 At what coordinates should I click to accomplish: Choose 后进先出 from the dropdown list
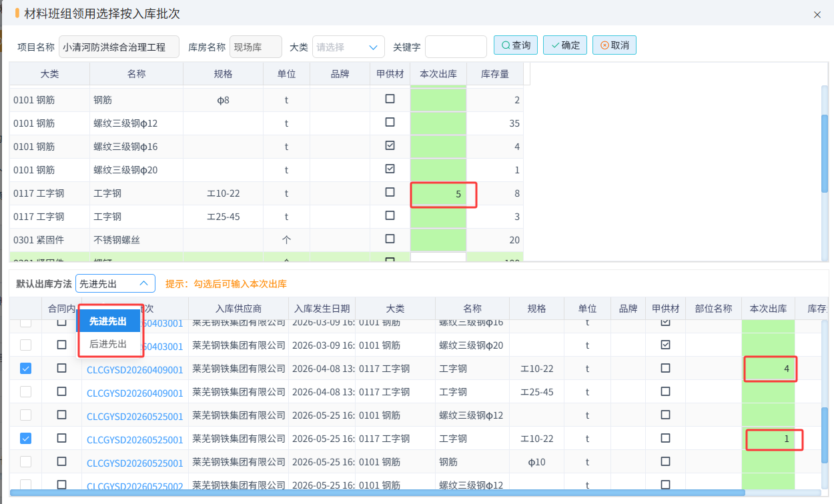click(x=108, y=344)
